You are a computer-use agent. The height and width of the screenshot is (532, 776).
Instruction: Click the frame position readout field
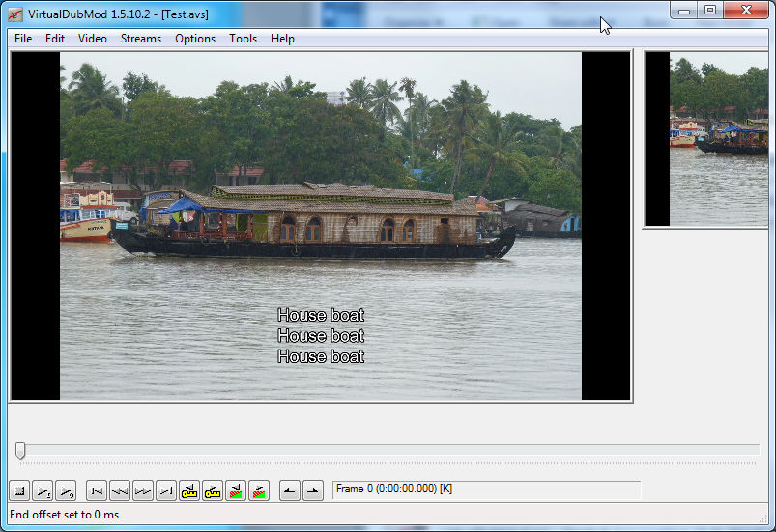486,490
